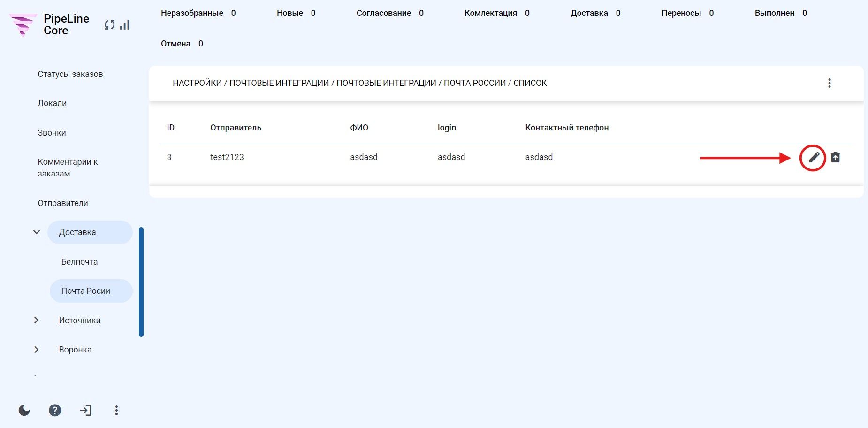The width and height of the screenshot is (868, 428).
Task: Click the login column header
Action: pyautogui.click(x=447, y=128)
